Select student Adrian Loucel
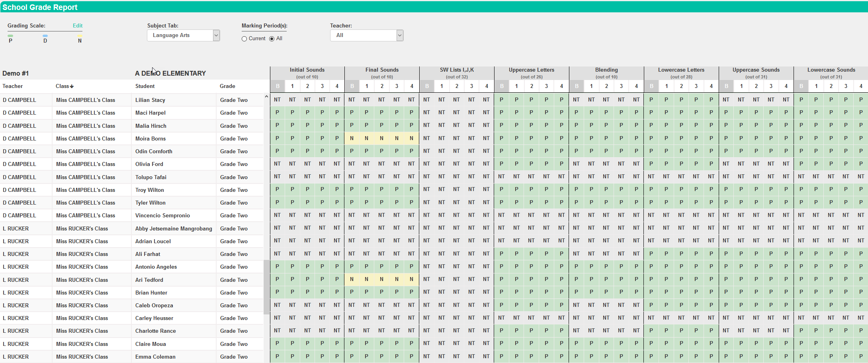 click(x=153, y=241)
